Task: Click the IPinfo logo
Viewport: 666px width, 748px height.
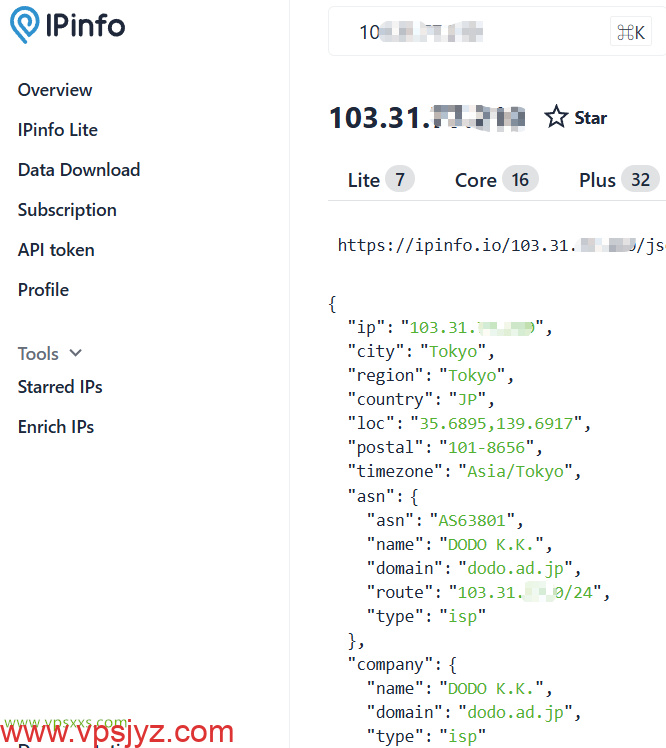Action: tap(67, 25)
